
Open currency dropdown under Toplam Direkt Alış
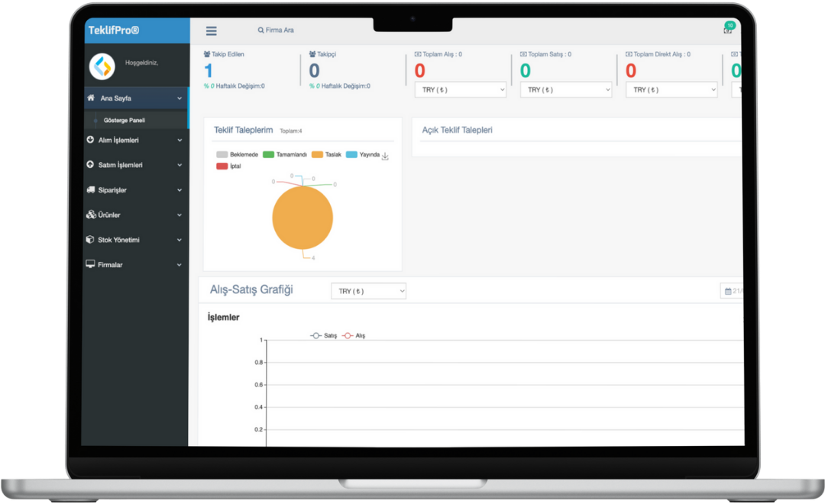672,90
